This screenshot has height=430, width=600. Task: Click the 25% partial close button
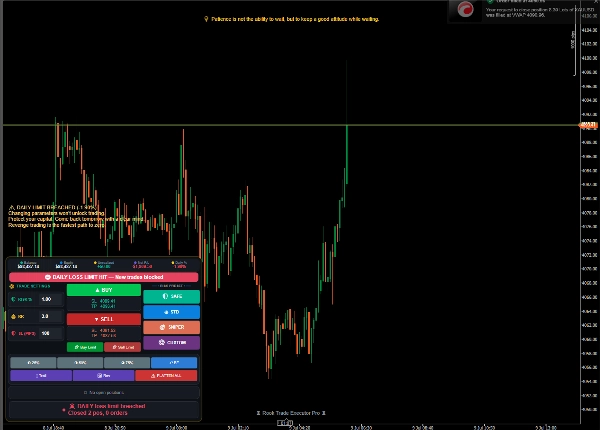pyautogui.click(x=33, y=362)
